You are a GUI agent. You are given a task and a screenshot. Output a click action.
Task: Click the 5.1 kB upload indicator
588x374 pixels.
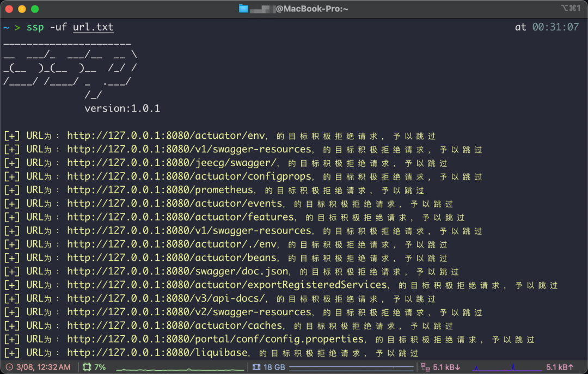560,367
